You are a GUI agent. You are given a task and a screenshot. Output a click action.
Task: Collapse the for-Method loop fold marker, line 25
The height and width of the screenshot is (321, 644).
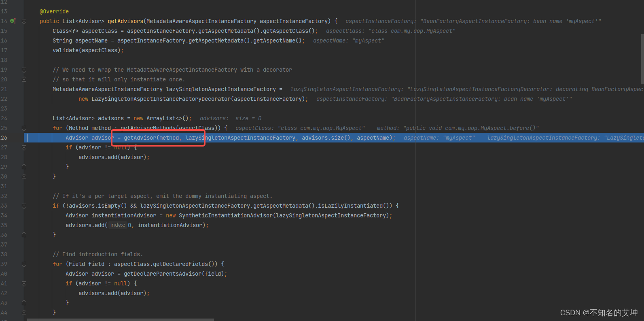[x=24, y=128]
